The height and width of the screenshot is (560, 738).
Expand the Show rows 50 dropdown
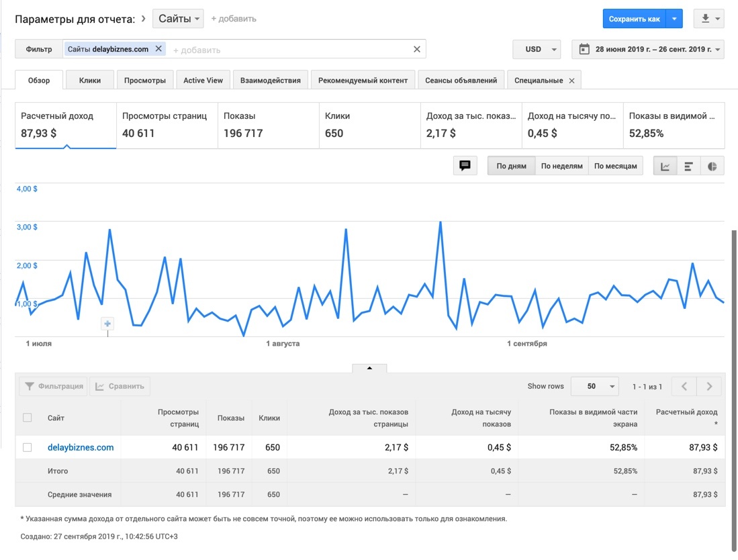(x=594, y=386)
